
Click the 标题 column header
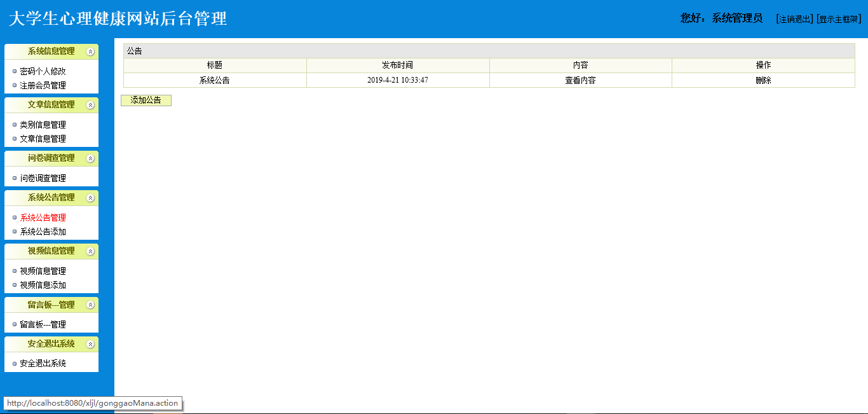coord(215,66)
